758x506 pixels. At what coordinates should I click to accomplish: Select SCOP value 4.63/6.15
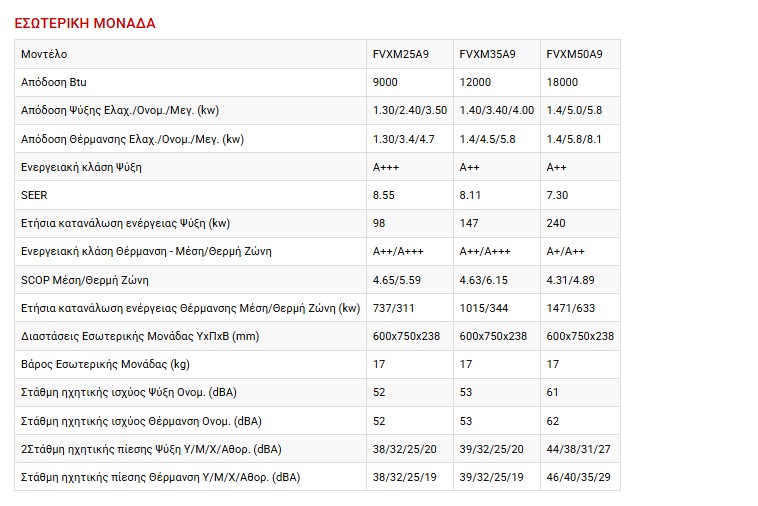point(482,280)
